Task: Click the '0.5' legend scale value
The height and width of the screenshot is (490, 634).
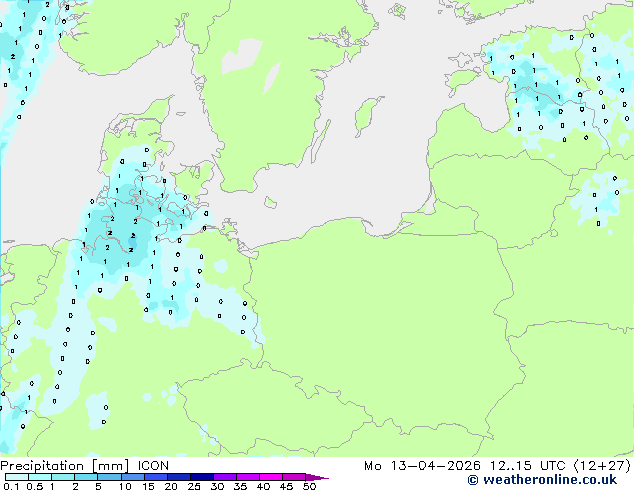Action: 35,486
